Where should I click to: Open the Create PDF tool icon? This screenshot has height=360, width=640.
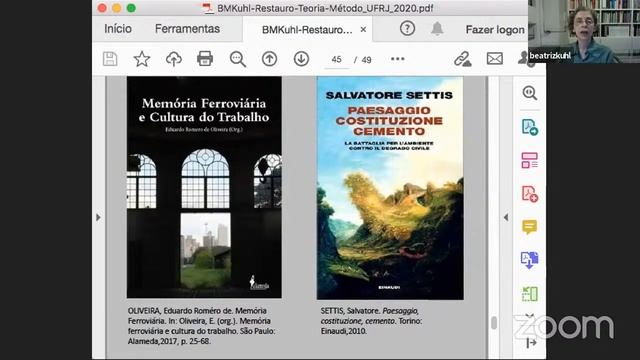click(x=529, y=193)
